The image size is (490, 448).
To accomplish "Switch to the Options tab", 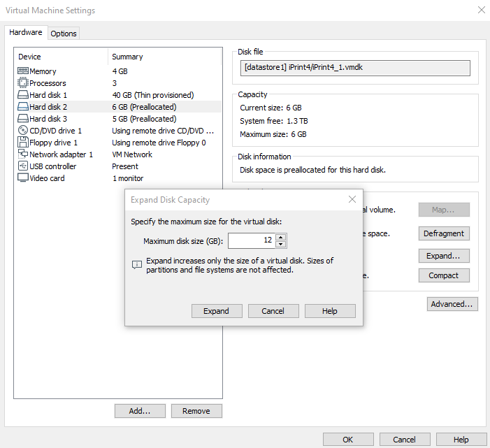I will tap(64, 34).
